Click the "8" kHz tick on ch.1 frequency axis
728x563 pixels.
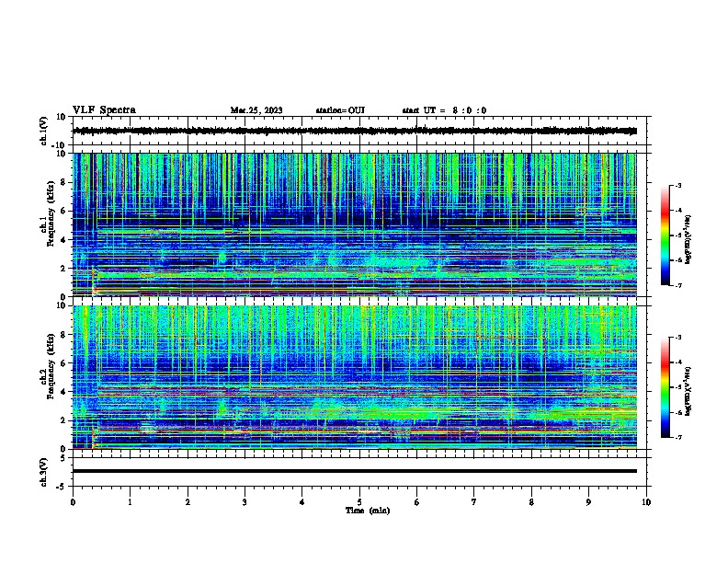point(63,182)
